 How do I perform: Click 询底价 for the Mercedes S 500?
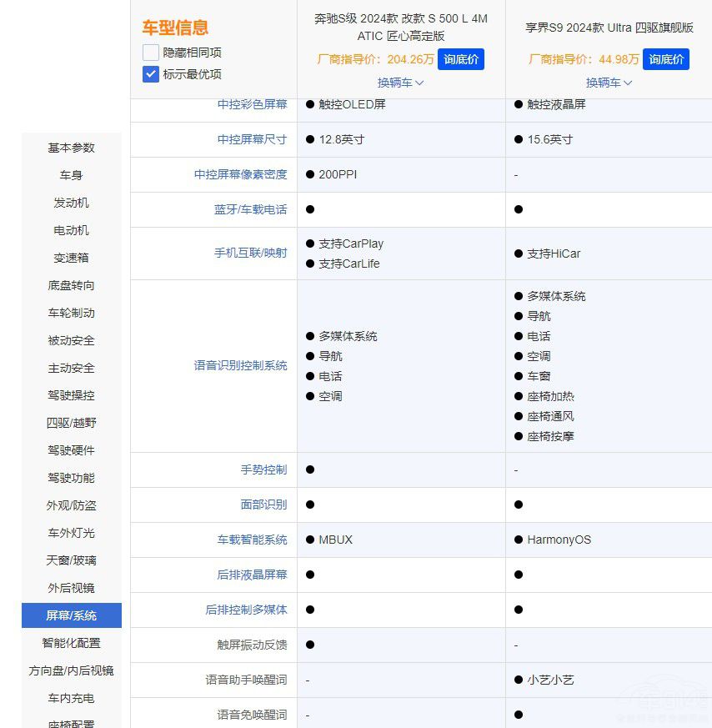click(x=460, y=59)
